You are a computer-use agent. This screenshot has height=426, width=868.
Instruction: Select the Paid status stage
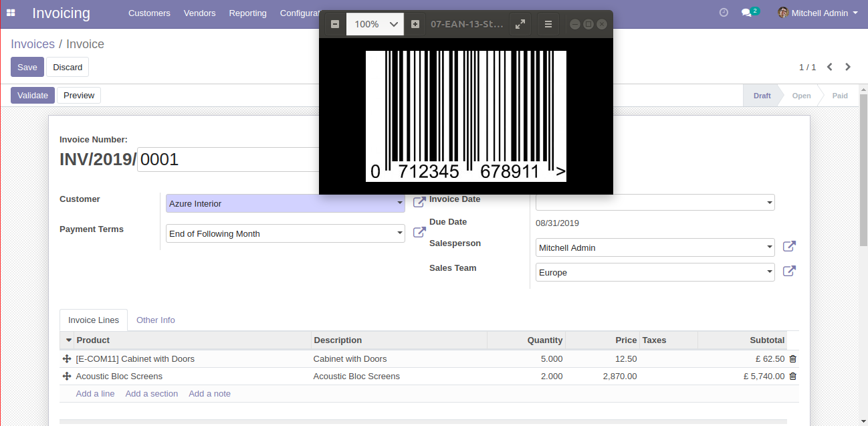pyautogui.click(x=840, y=96)
